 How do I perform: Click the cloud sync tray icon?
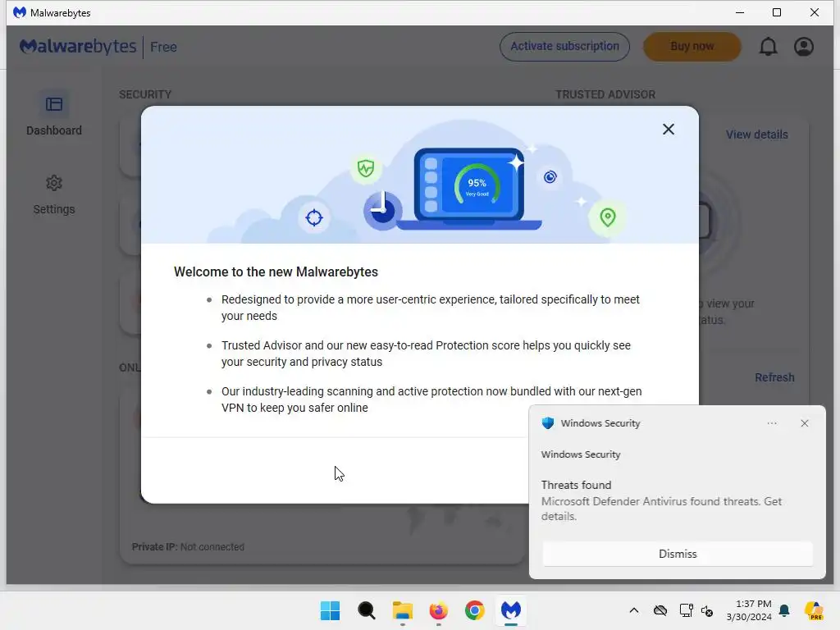[x=660, y=610]
